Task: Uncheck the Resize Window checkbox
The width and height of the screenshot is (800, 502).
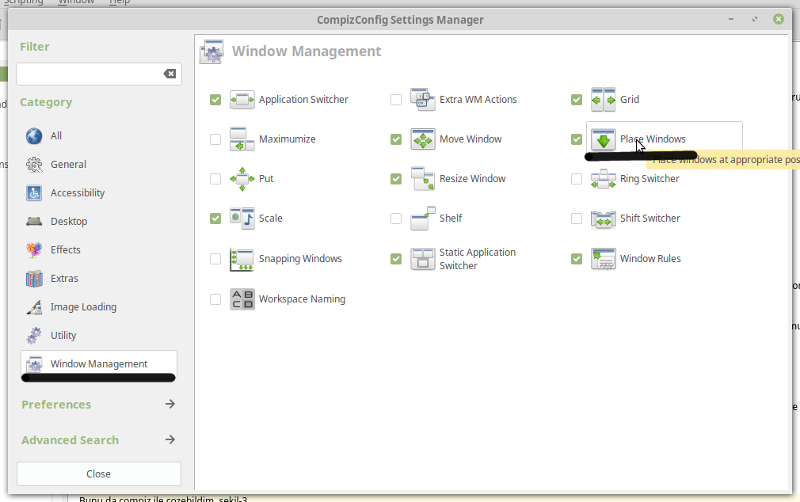Action: click(x=396, y=179)
